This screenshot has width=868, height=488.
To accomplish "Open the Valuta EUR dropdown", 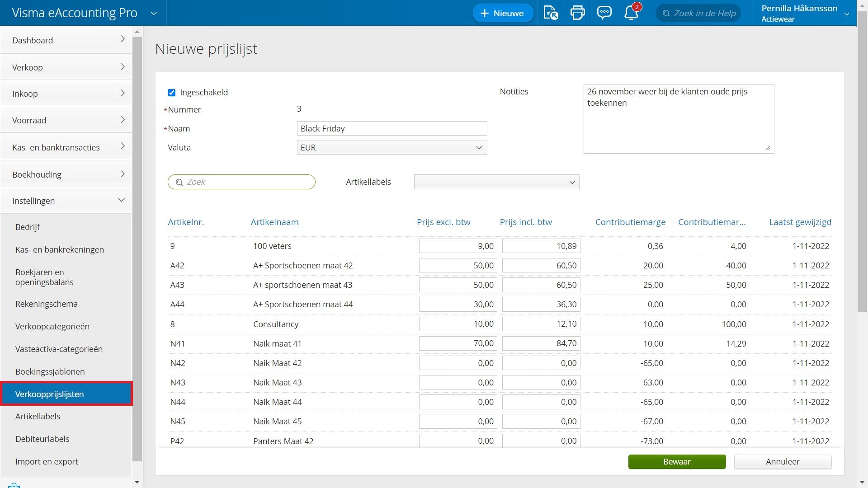I will point(392,148).
